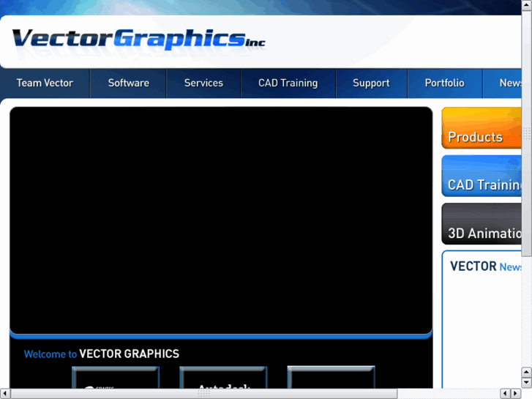Open the Portfolio navigation item
532x399 pixels.
tap(444, 83)
